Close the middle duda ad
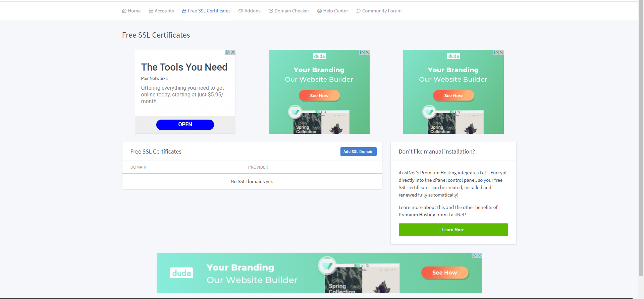 click(367, 52)
